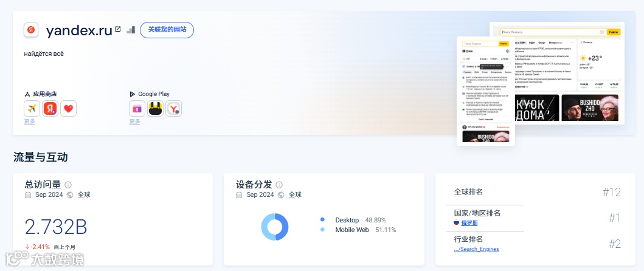Click the device distribution donut chart
The image size is (644, 271).
tap(275, 227)
